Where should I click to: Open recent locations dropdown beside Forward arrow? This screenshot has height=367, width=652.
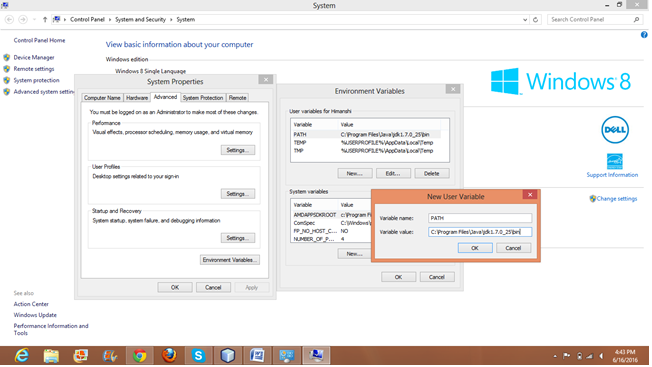click(x=34, y=20)
